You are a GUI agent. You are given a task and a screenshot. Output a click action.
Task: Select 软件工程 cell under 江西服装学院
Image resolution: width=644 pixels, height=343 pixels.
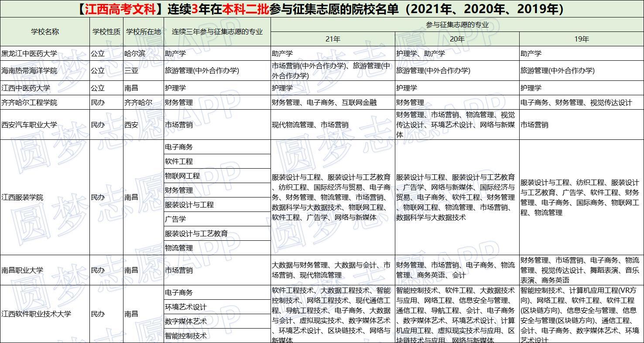click(217, 161)
